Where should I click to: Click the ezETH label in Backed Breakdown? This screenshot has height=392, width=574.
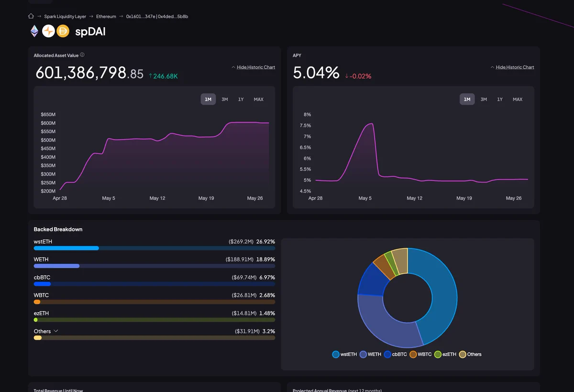pyautogui.click(x=42, y=313)
